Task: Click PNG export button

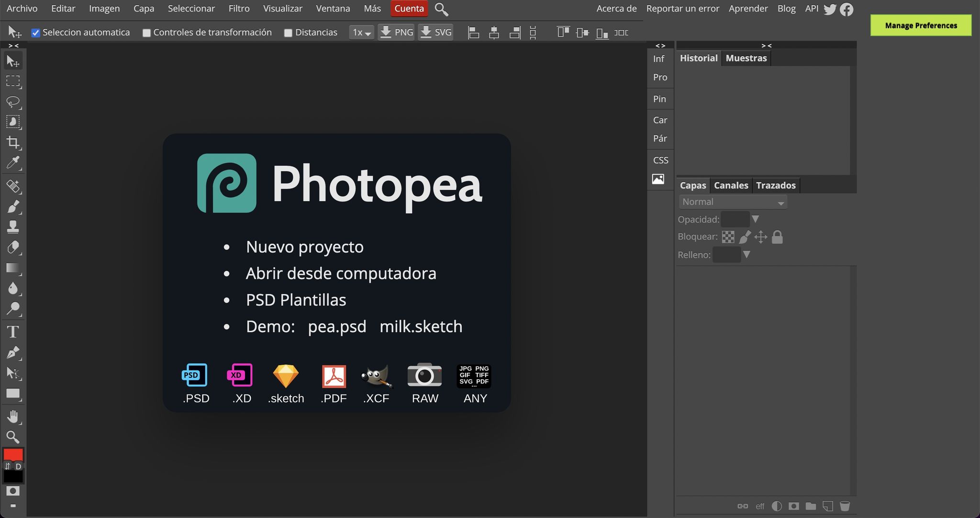Action: point(396,32)
